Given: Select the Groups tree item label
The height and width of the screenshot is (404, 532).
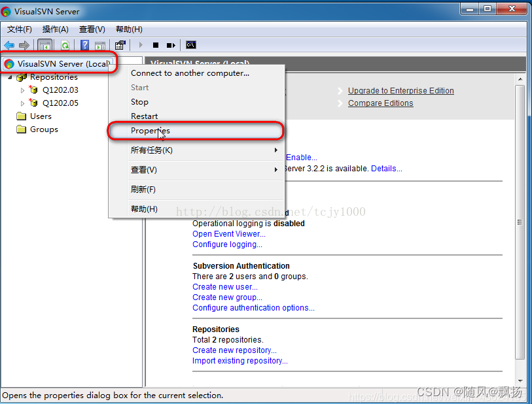Looking at the screenshot, I should click(x=44, y=129).
